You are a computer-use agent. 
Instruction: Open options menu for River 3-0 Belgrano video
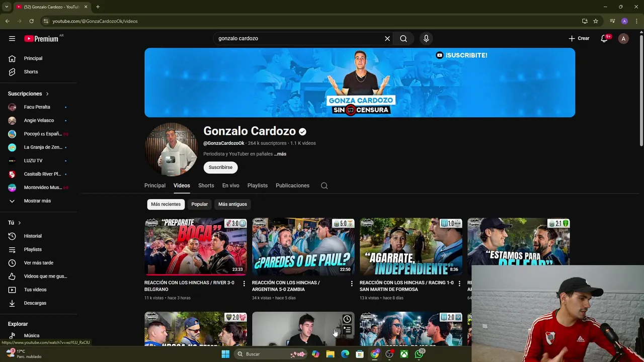point(244,284)
